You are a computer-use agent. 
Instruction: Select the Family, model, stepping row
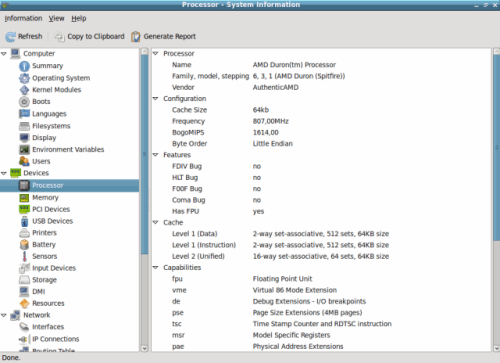[321, 76]
